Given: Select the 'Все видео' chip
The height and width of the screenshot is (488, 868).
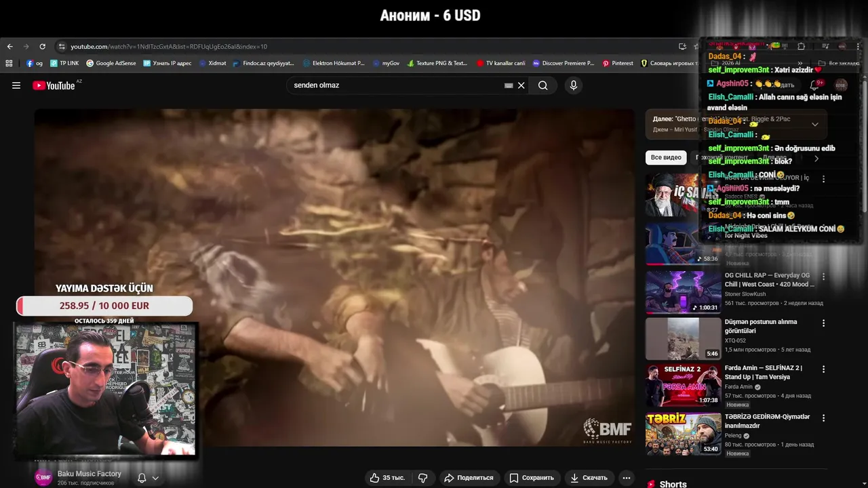Looking at the screenshot, I should [x=666, y=157].
